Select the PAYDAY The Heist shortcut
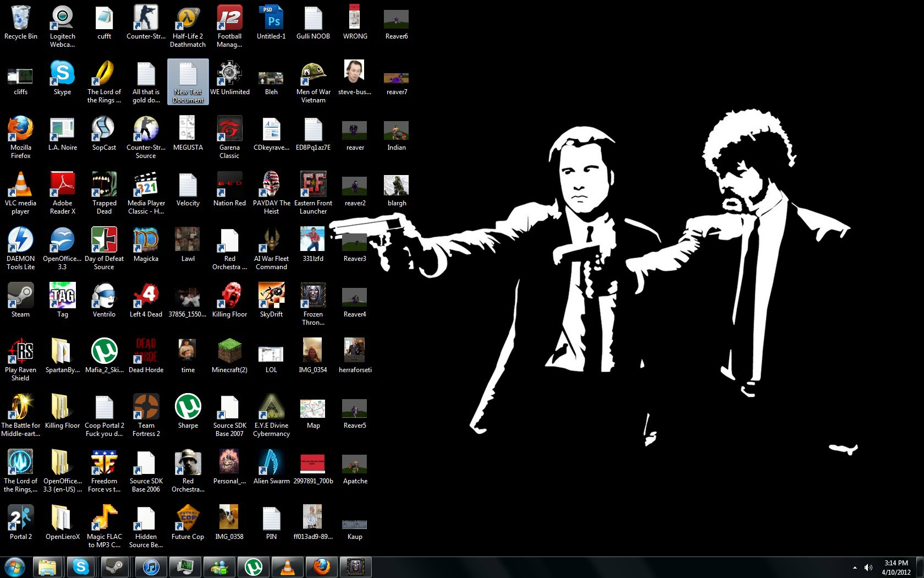The image size is (924, 578). tap(271, 193)
